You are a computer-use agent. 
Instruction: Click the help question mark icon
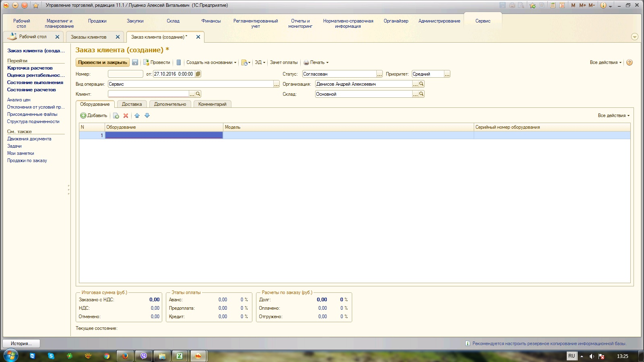coord(630,62)
